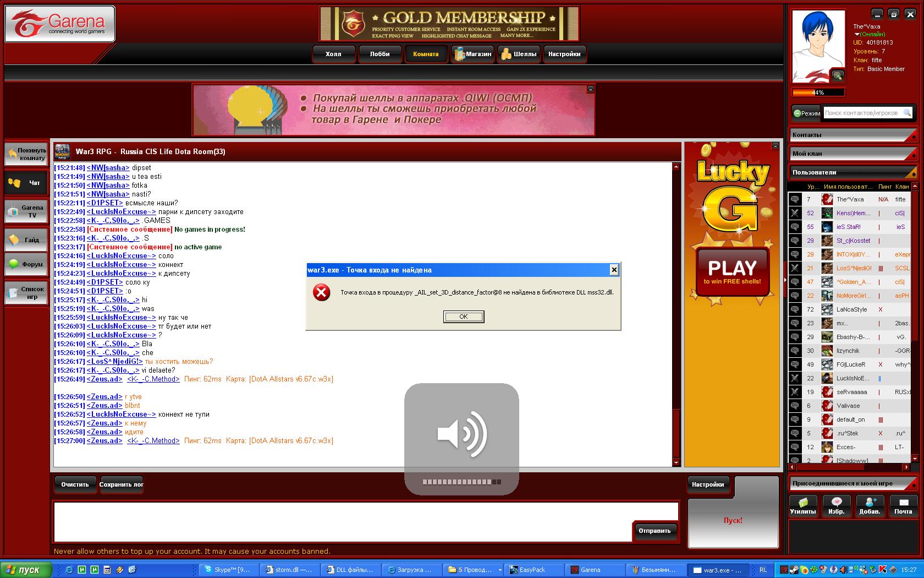Open the Утилиты tools button
Image resolution: width=924 pixels, height=578 pixels.
coord(803,505)
